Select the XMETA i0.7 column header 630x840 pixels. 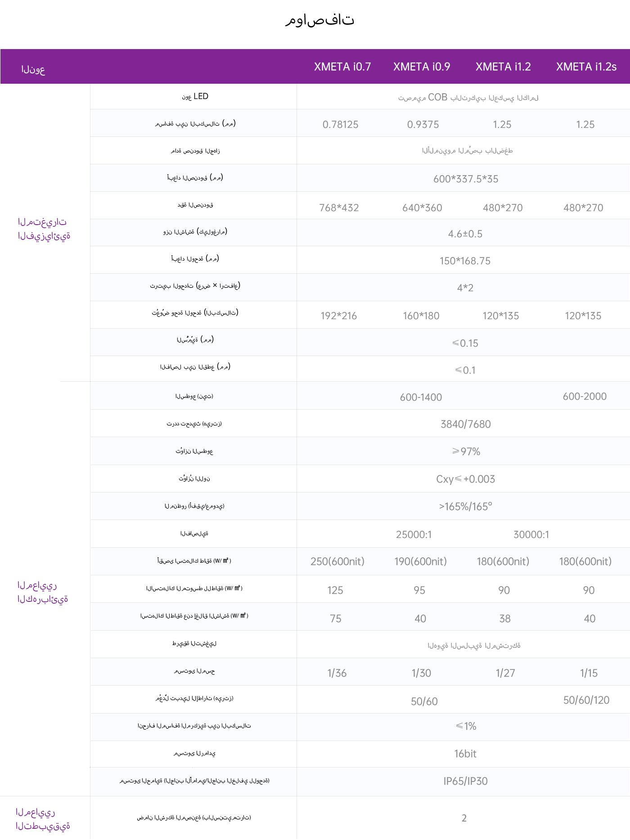click(x=342, y=67)
